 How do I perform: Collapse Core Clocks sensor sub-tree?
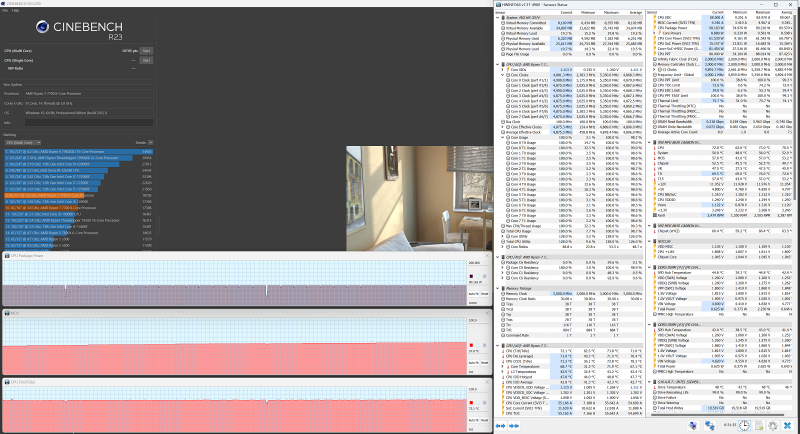tap(503, 75)
